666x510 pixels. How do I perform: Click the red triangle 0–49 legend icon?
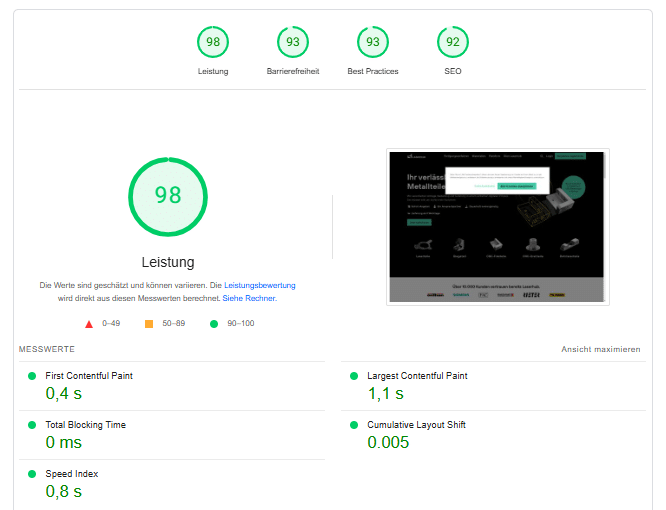click(89, 324)
